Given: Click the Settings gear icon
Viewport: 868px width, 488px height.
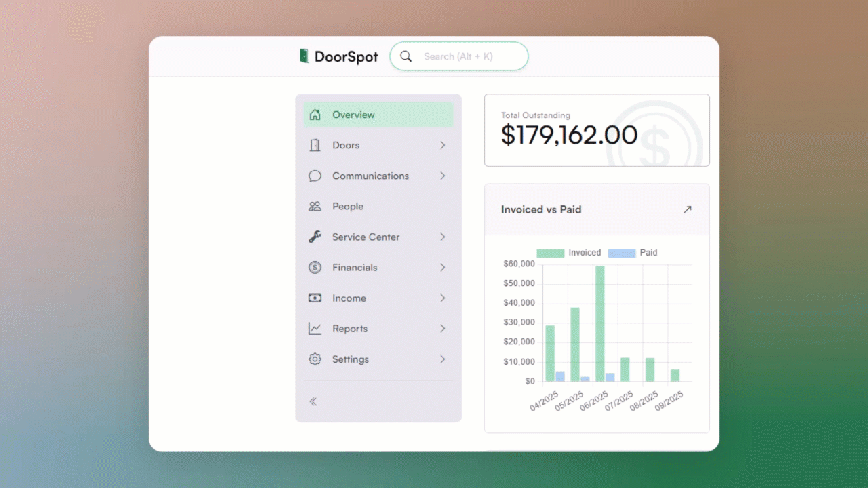Looking at the screenshot, I should (315, 359).
